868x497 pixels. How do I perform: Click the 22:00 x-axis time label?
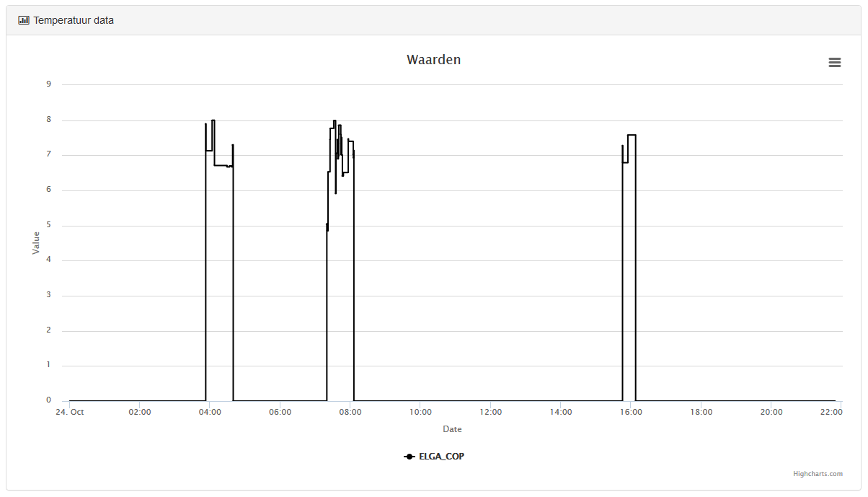831,413
